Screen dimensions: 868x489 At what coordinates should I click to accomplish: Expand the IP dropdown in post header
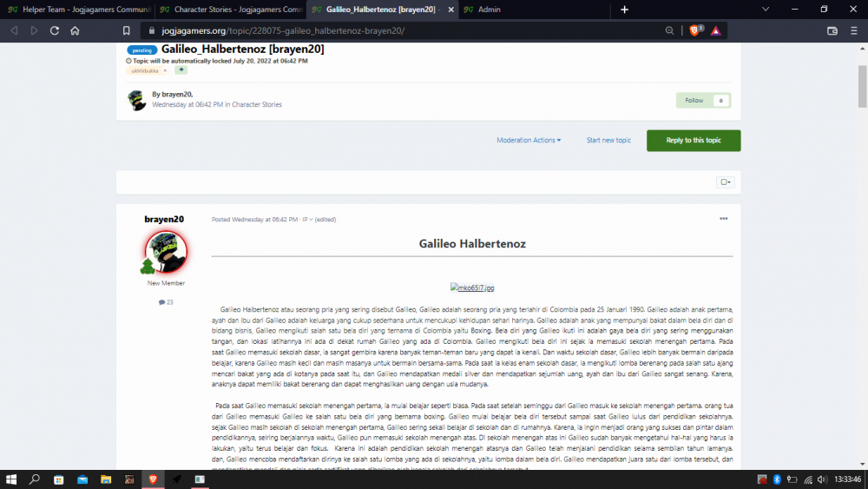point(307,219)
